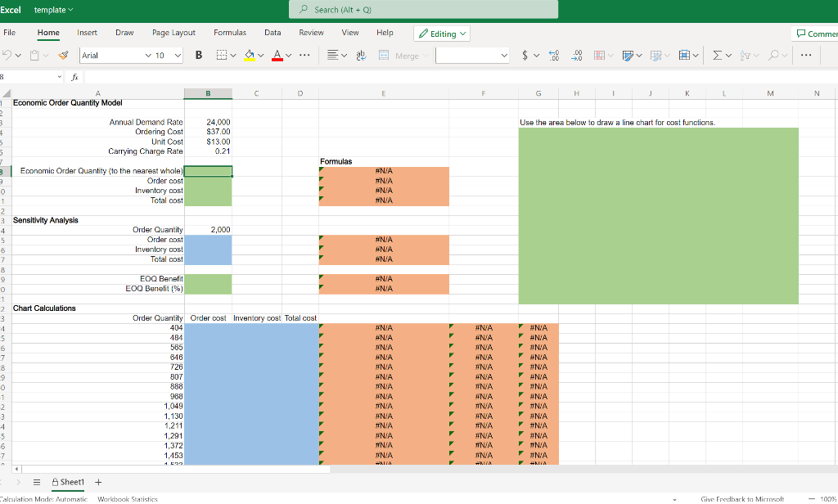Open the Data menu tab

pos(273,33)
